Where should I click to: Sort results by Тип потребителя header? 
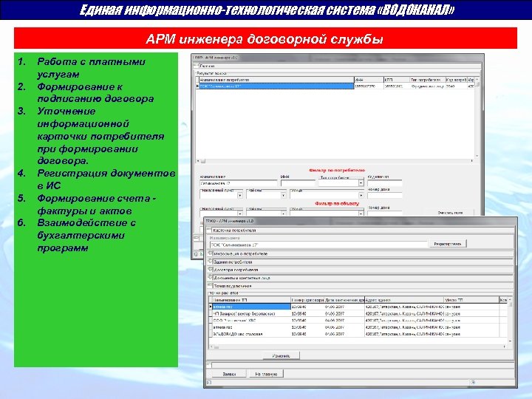click(427, 80)
